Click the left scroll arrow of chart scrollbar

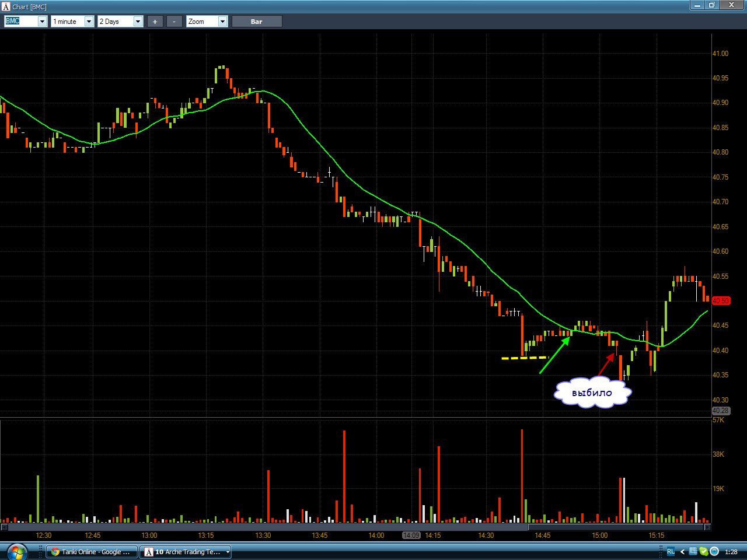(x=4, y=527)
